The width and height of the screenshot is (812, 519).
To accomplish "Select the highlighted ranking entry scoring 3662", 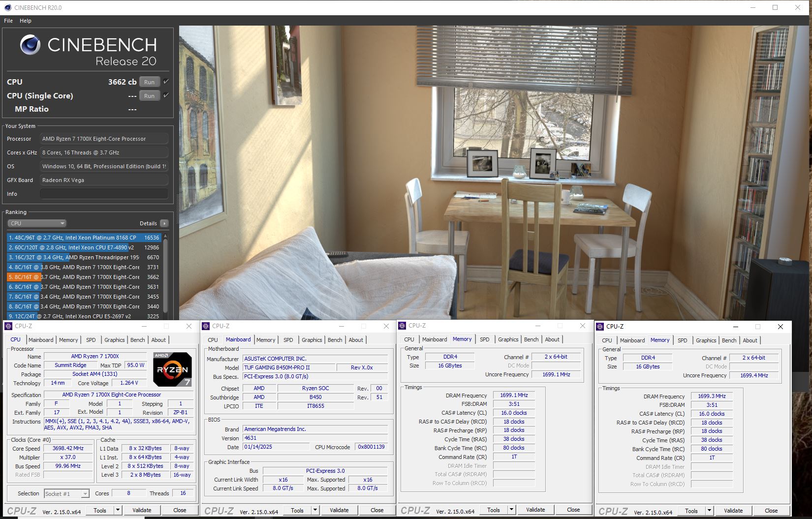I will 84,277.
